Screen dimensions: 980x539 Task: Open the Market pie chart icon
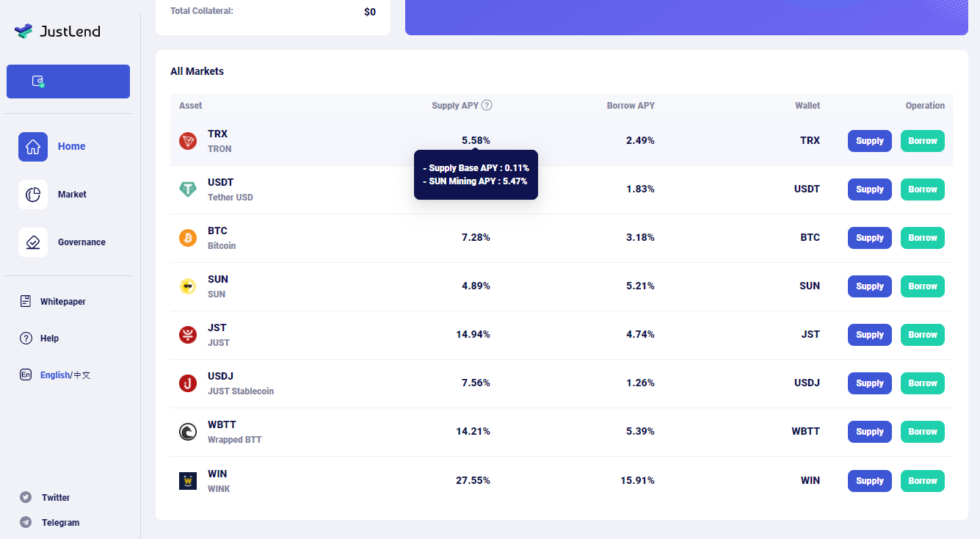(x=33, y=195)
